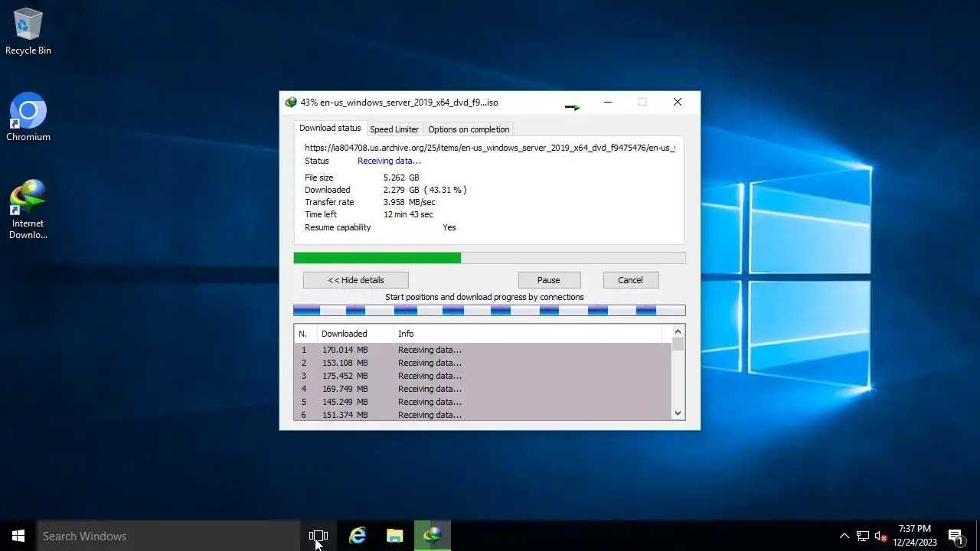Click the connections progress segment bar

[489, 310]
